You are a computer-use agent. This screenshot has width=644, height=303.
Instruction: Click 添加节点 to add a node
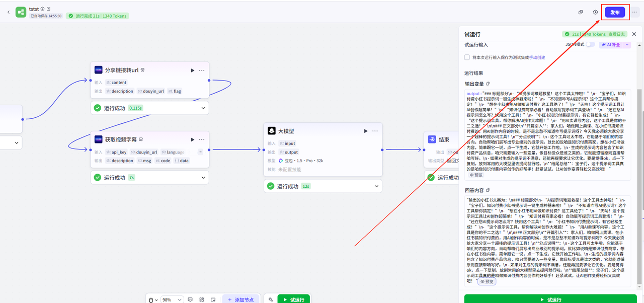tap(241, 299)
